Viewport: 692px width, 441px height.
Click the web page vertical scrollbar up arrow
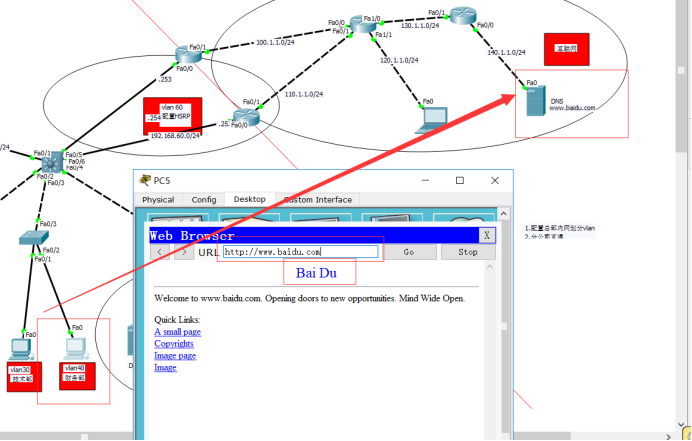click(x=489, y=267)
